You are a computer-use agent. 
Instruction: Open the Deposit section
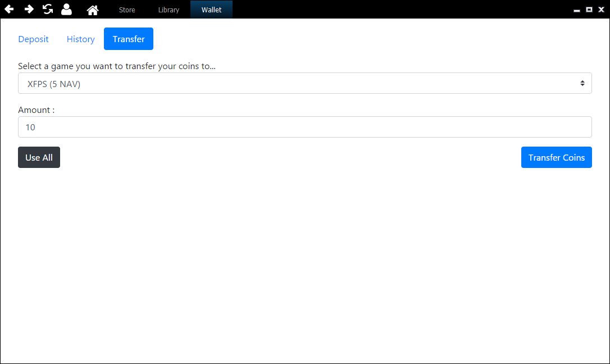(x=34, y=39)
